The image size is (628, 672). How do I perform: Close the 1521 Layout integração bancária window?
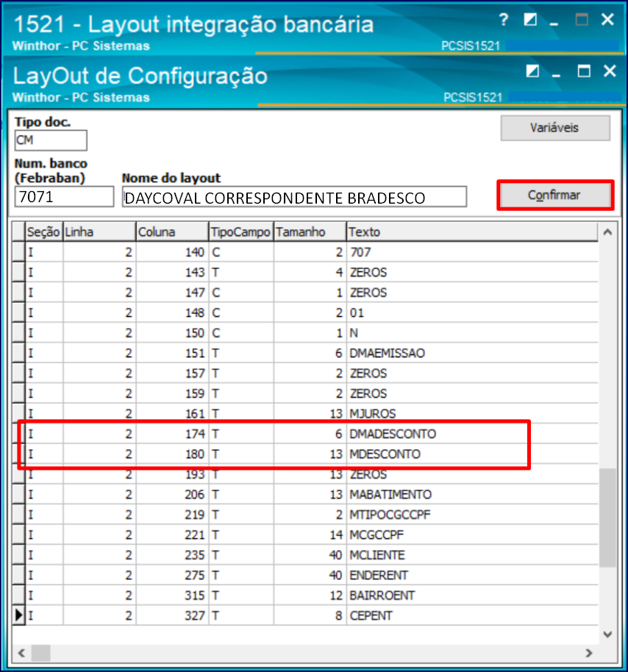608,20
